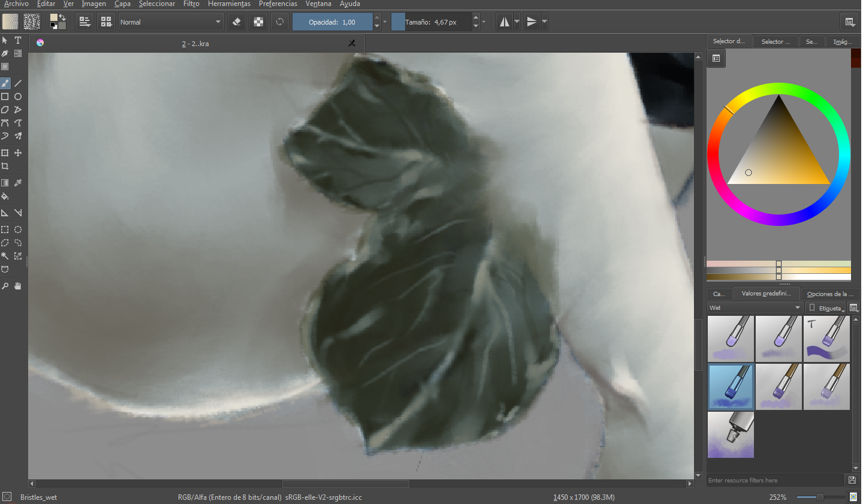863x504 pixels.
Task: Open the Wet brush tag dropdown
Action: 755,307
